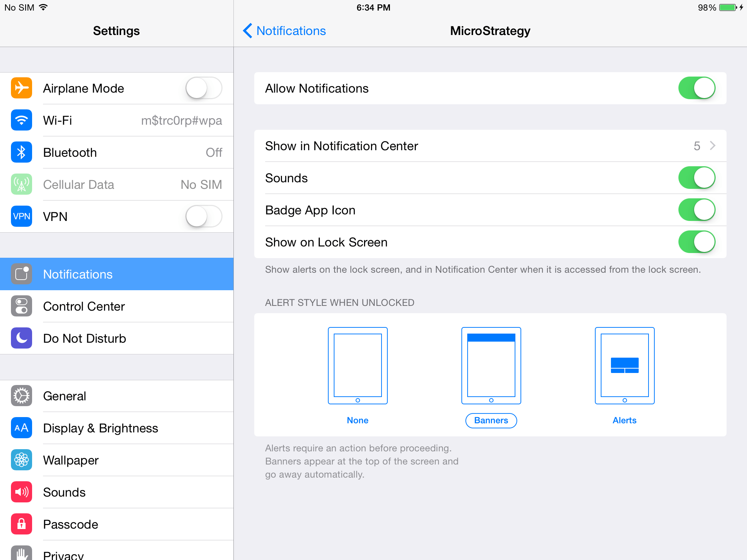Open the Cellular Data No SIM value

(x=201, y=184)
